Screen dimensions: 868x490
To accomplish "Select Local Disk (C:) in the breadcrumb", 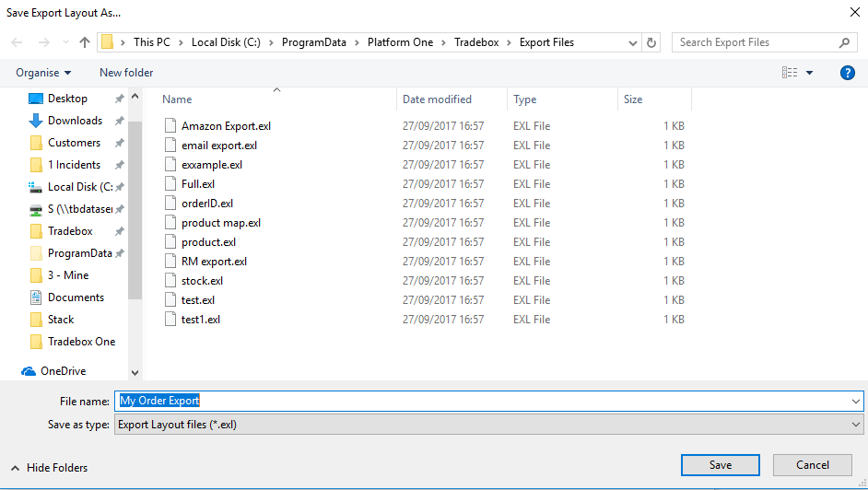I will coord(226,42).
